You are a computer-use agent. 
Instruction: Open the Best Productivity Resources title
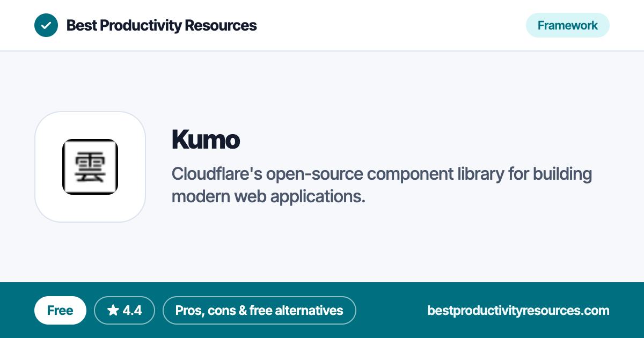point(161,25)
